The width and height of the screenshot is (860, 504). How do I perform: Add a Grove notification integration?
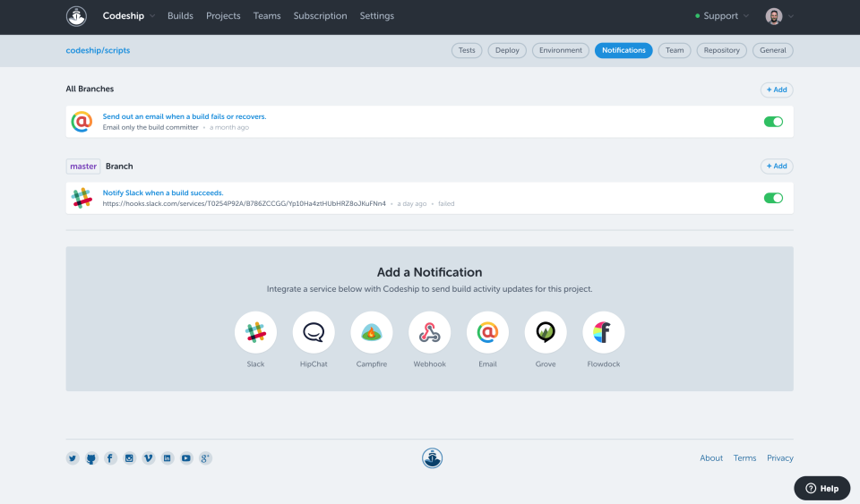pyautogui.click(x=546, y=332)
